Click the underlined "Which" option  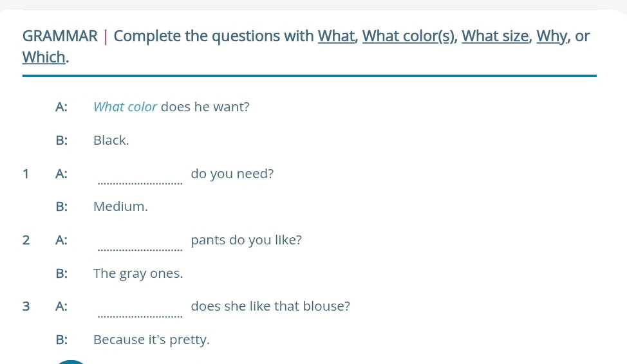[x=44, y=57]
